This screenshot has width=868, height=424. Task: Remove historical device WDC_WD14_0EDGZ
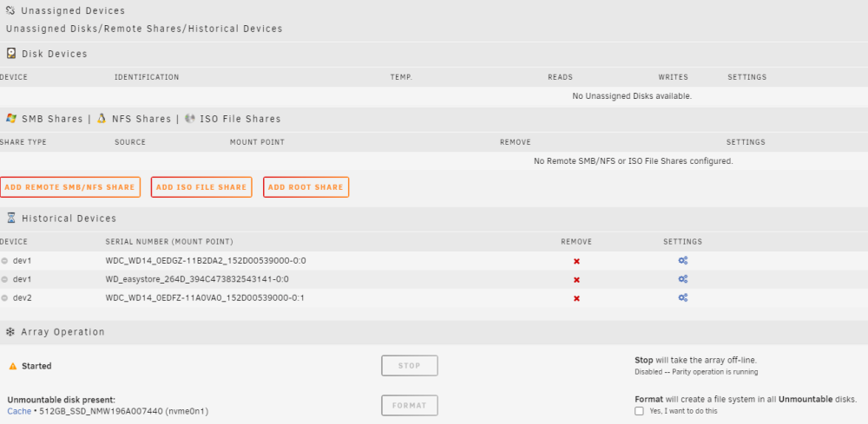tap(576, 261)
